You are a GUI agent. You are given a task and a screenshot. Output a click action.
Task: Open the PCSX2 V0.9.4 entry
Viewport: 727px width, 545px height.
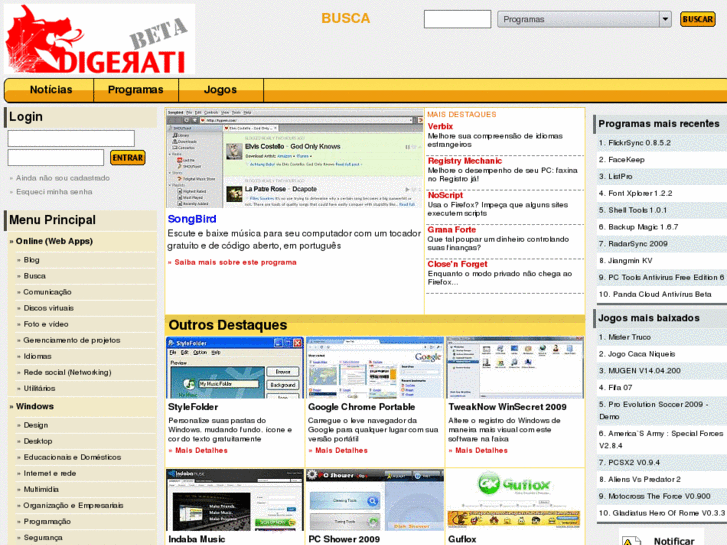tap(634, 462)
